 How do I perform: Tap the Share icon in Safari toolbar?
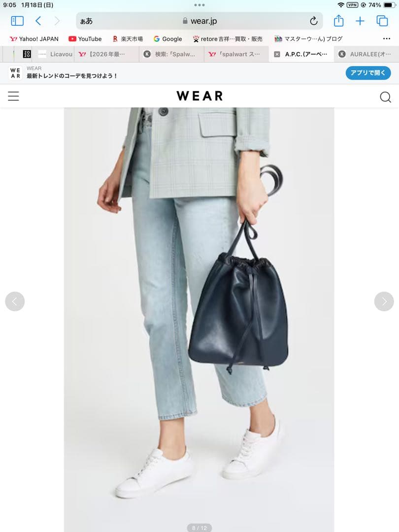pos(338,21)
